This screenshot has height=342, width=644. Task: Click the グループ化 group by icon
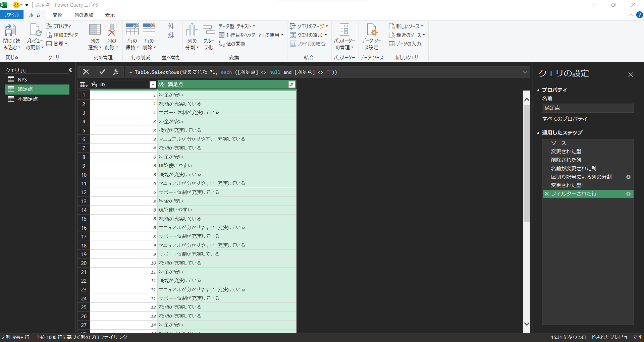click(209, 30)
